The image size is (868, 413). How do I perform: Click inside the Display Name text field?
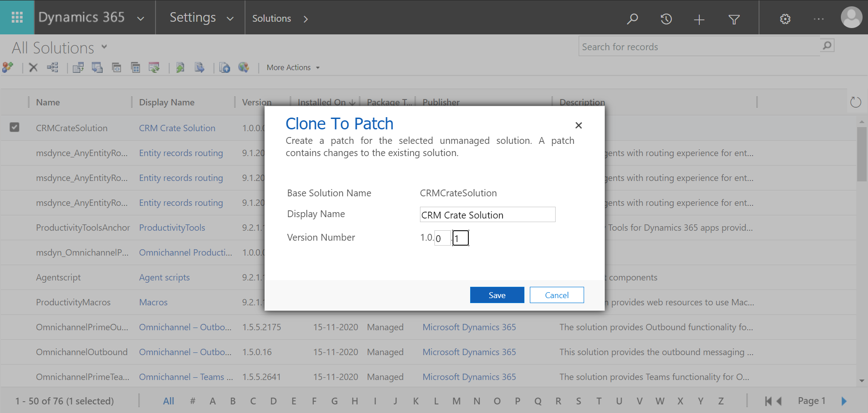click(487, 214)
